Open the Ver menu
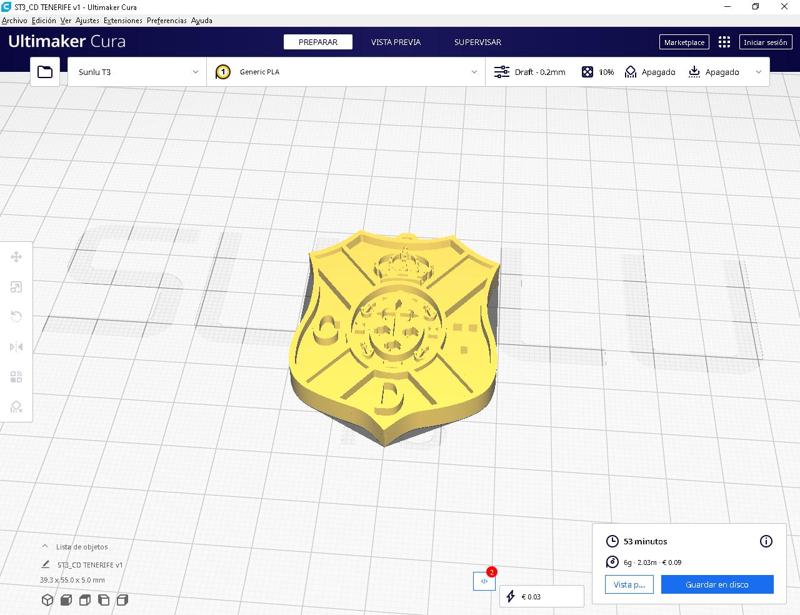The width and height of the screenshot is (800, 615). pos(66,20)
